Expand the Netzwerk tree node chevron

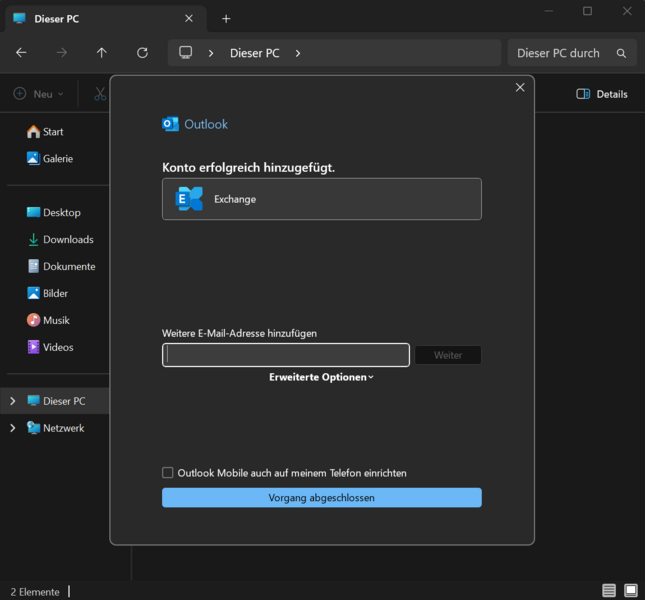pos(13,428)
